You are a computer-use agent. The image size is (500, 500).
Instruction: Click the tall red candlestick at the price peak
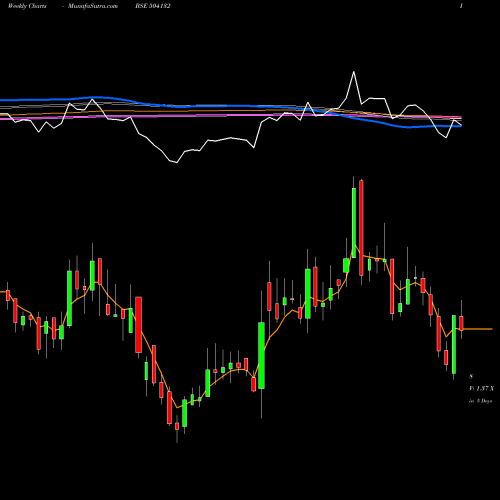pyautogui.click(x=361, y=228)
